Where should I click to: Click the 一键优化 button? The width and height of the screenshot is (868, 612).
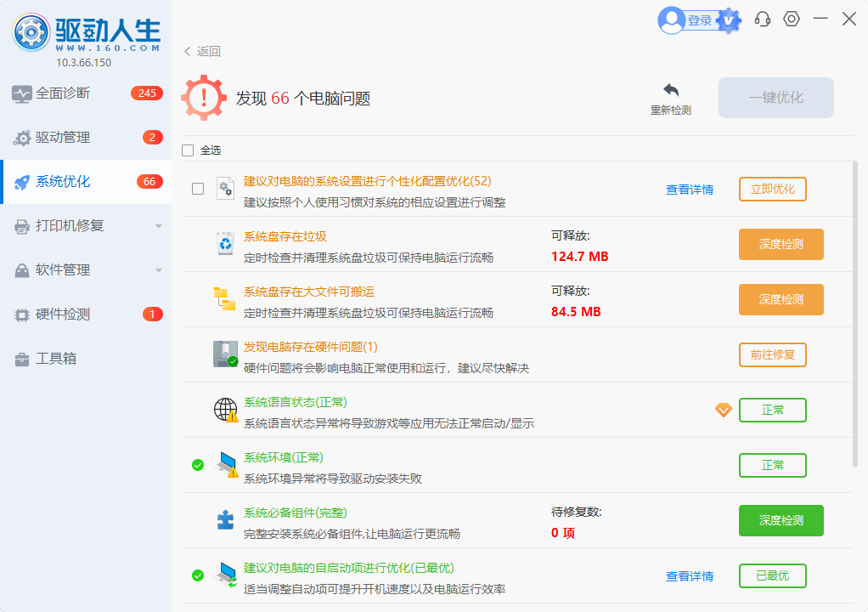pos(776,98)
